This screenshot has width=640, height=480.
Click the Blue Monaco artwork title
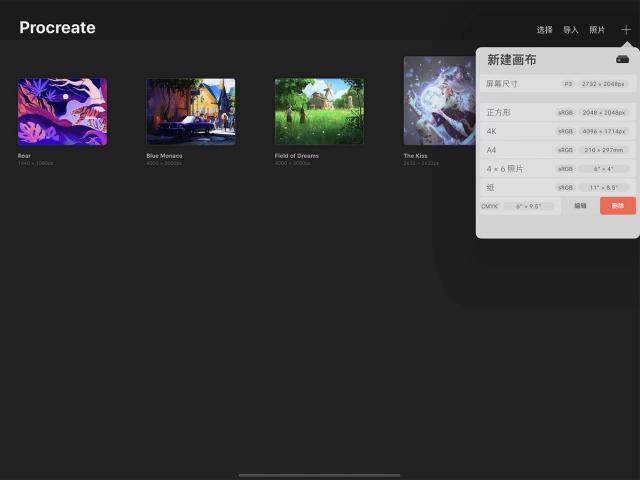point(164,156)
